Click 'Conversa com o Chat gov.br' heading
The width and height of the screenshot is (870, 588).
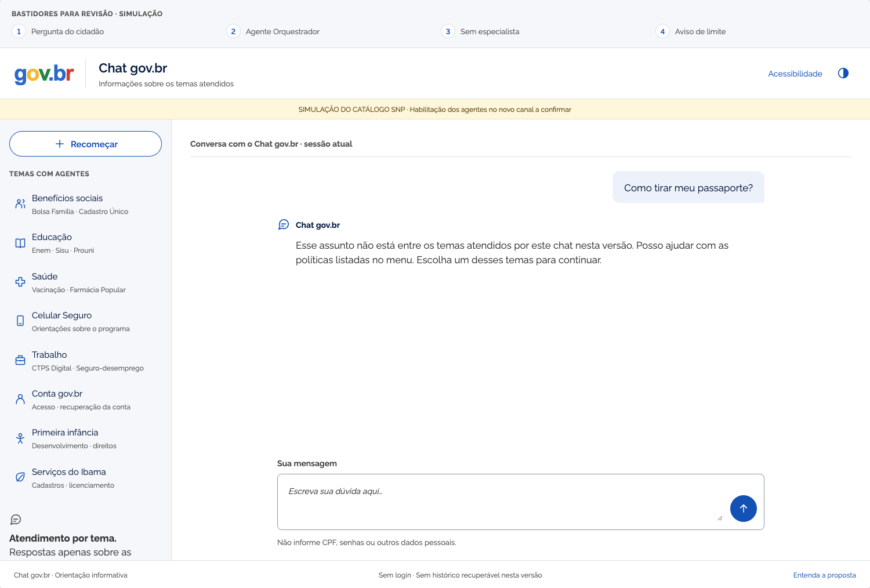coord(271,144)
